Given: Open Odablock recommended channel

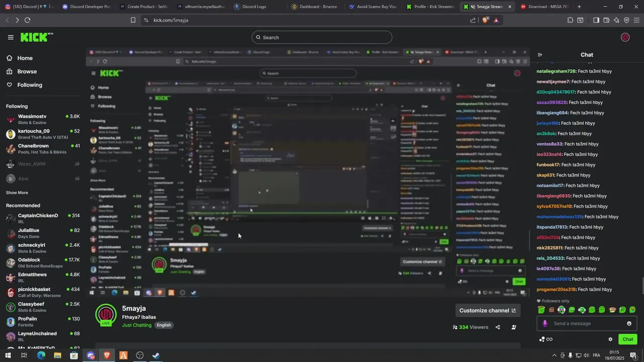Looking at the screenshot, I should pyautogui.click(x=43, y=262).
